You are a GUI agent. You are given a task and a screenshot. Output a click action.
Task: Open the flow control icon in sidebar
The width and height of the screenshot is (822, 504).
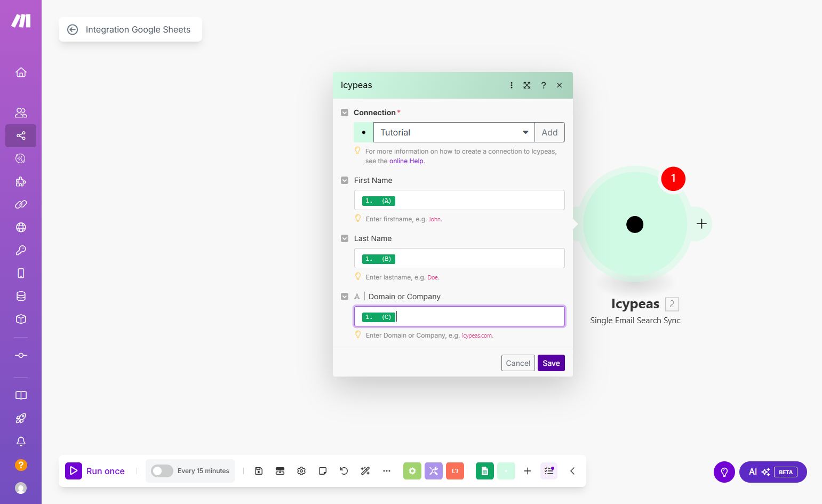(21, 355)
